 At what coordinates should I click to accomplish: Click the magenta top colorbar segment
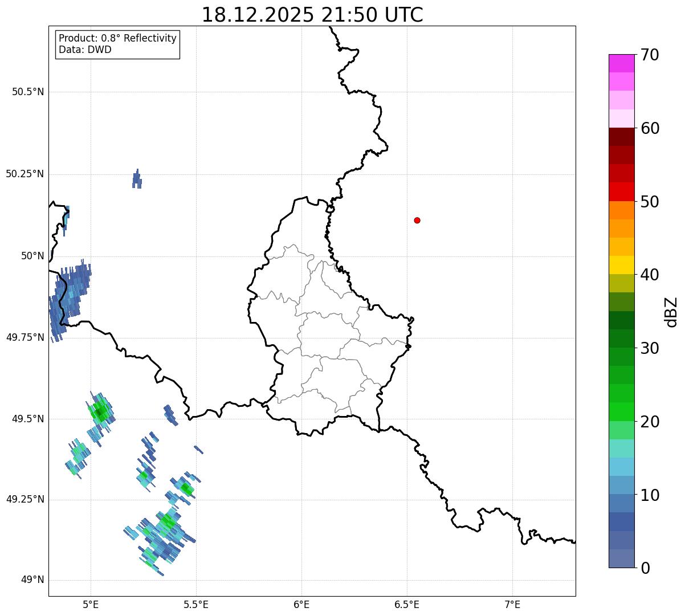point(621,63)
